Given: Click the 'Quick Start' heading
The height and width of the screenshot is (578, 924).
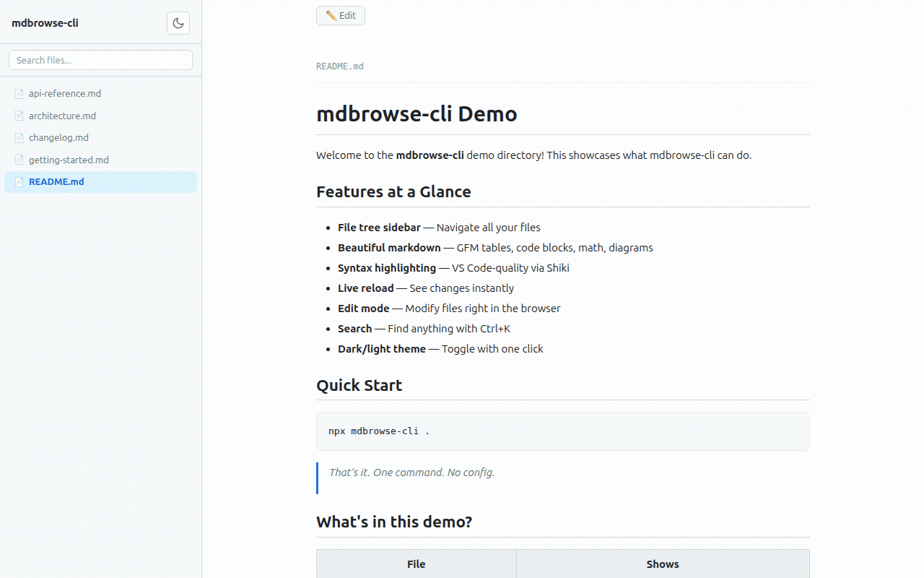Looking at the screenshot, I should click(x=359, y=385).
